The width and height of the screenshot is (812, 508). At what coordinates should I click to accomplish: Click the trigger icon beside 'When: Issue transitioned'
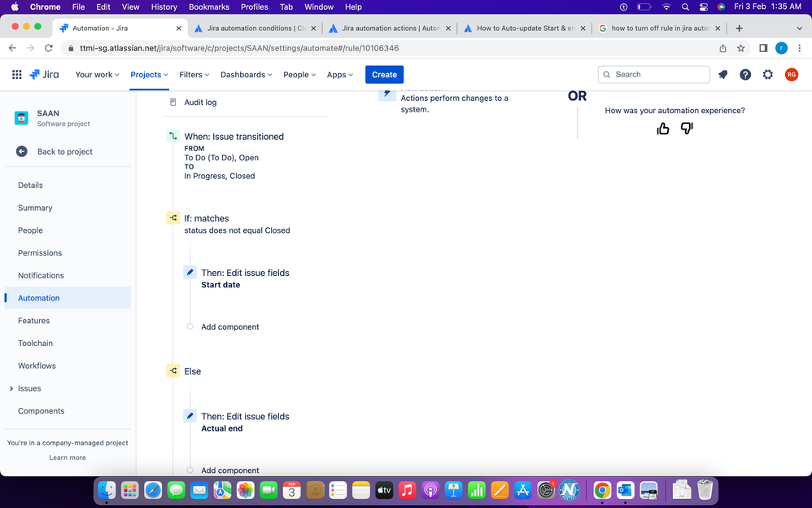point(172,137)
